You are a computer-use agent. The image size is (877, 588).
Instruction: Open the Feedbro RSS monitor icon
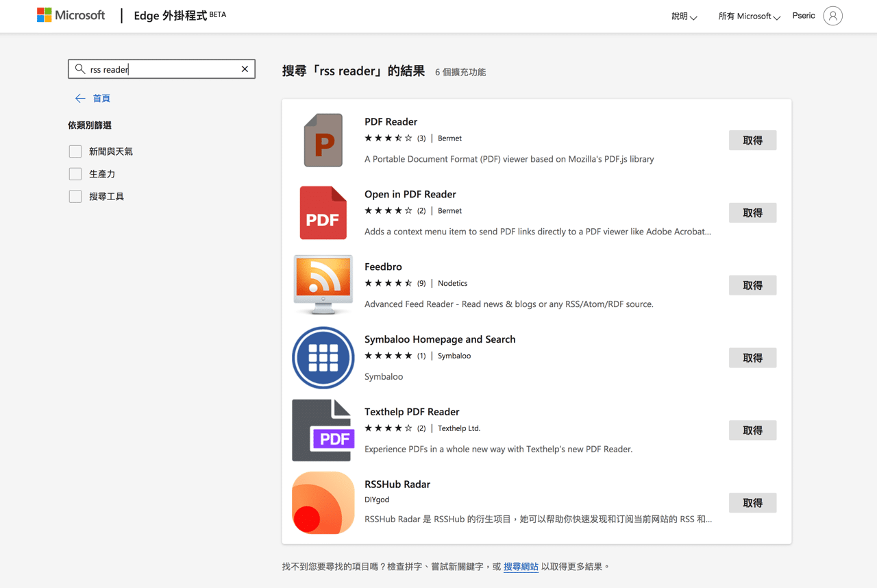click(x=323, y=285)
